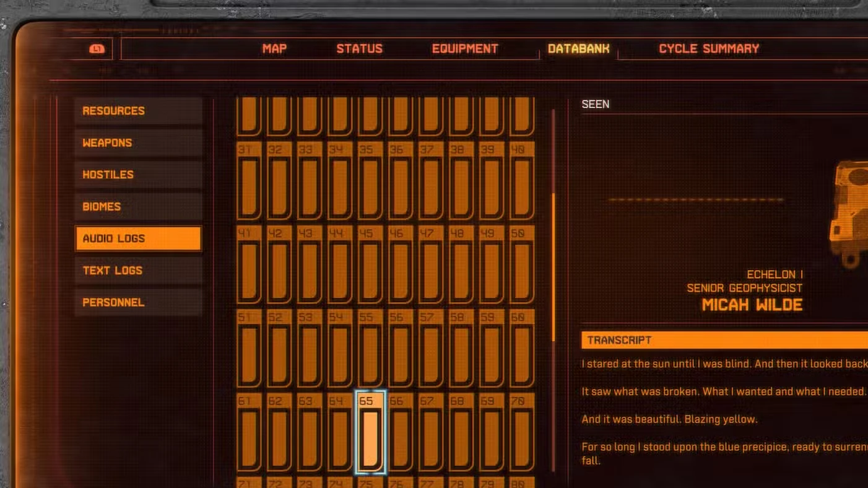Select audio log 40
Viewport: 868px width, 488px height.
pos(521,181)
